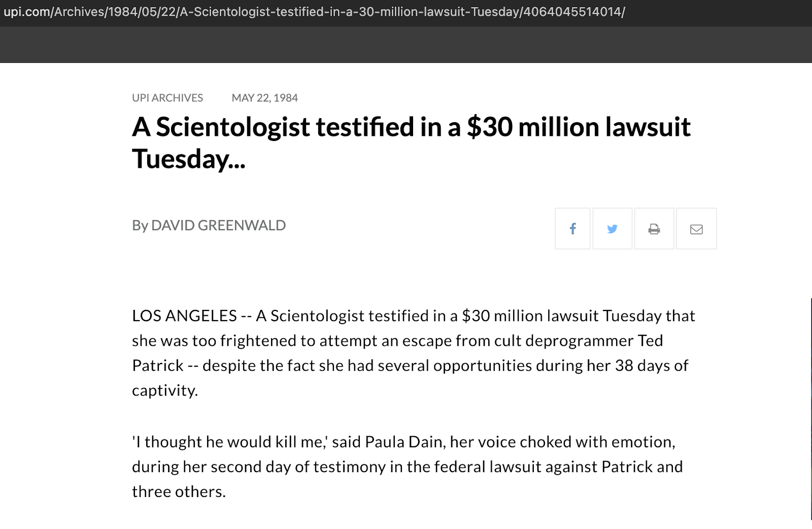
Task: Share article via Twitter bird icon
Action: tap(613, 229)
